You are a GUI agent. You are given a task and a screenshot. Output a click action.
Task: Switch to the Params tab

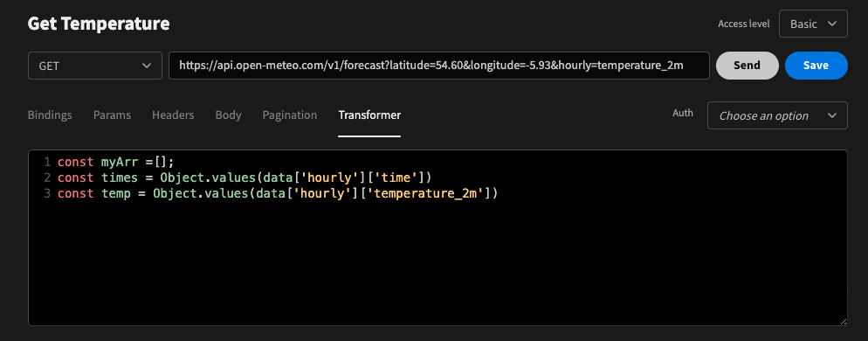[112, 115]
